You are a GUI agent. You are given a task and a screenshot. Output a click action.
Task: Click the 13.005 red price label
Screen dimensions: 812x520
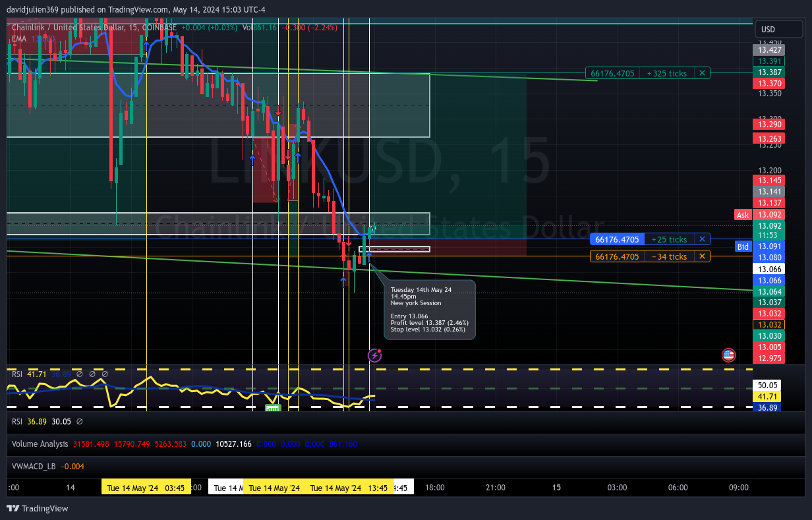tap(769, 347)
